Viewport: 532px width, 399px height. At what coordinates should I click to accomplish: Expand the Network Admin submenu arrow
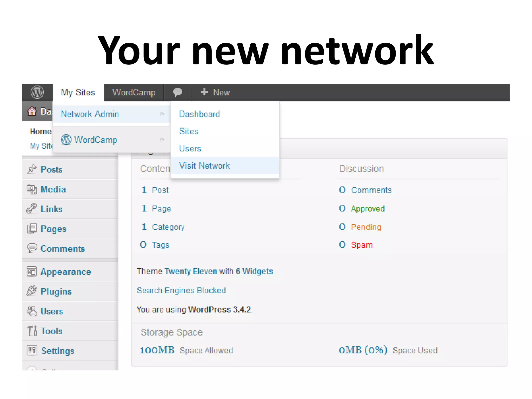point(162,114)
